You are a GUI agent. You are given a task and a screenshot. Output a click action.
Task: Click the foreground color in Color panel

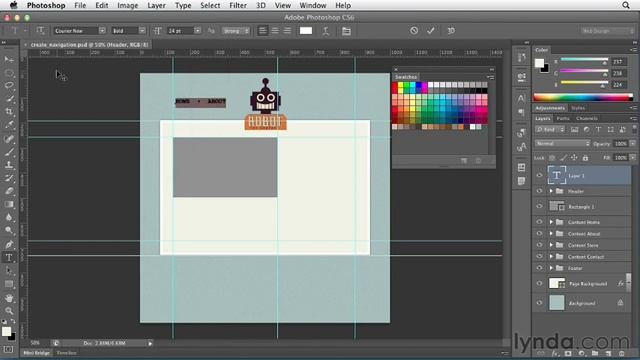click(540, 63)
